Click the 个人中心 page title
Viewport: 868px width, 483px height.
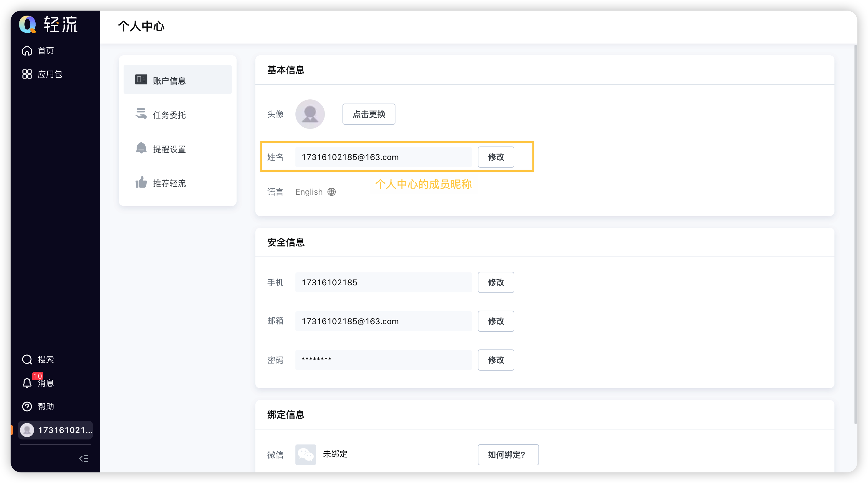(x=141, y=26)
